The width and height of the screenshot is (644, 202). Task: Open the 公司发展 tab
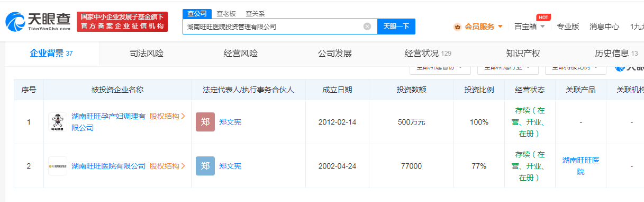click(x=334, y=53)
